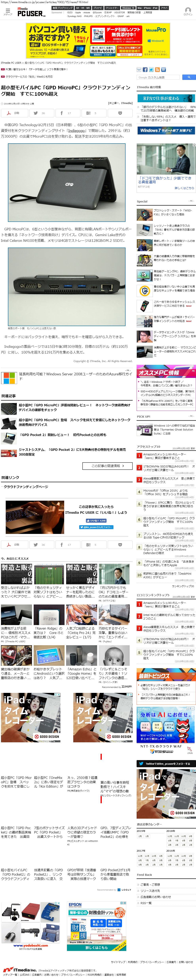This screenshot has height=980, width=196.
Task: Open サイトマップ footer link
Action: click(118, 962)
